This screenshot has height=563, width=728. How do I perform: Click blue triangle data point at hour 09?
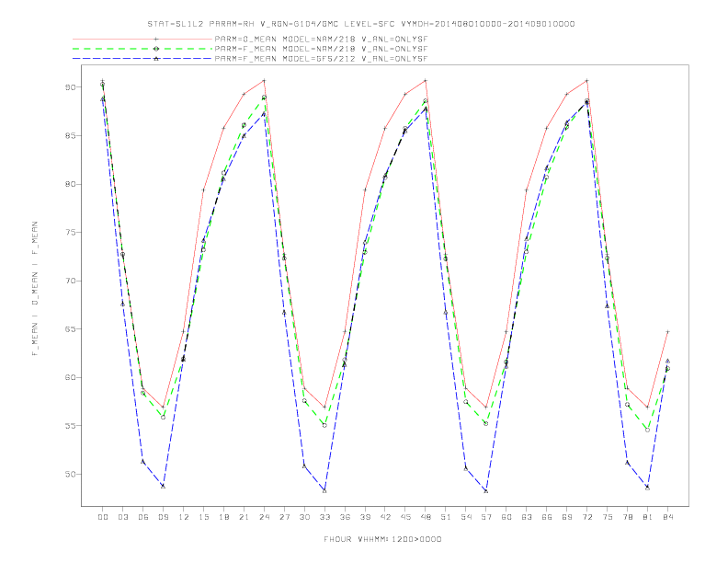click(x=163, y=486)
